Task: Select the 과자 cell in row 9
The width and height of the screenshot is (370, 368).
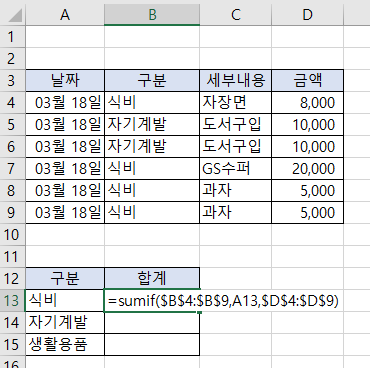Action: (236, 213)
